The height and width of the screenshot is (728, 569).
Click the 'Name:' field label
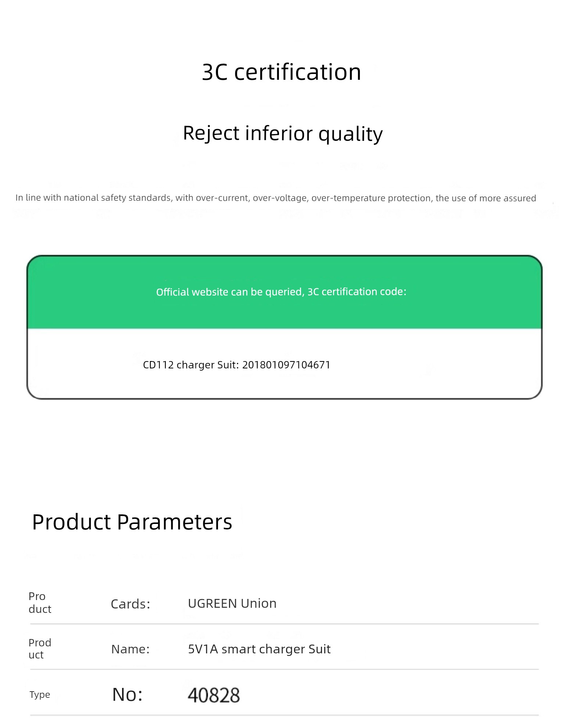pyautogui.click(x=130, y=649)
